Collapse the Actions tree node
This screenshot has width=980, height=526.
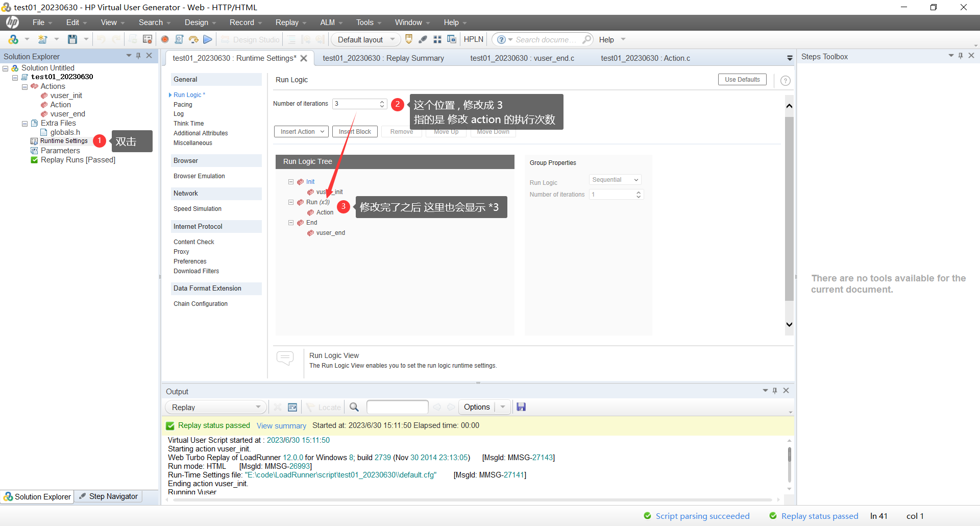coord(24,87)
